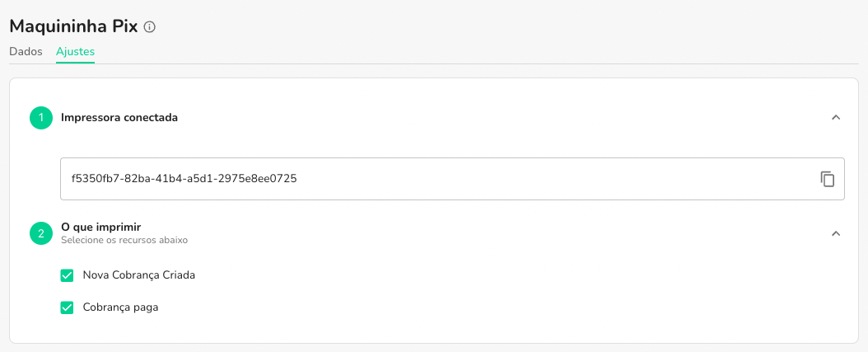868x352 pixels.
Task: Switch to the Dados tab
Action: click(26, 51)
